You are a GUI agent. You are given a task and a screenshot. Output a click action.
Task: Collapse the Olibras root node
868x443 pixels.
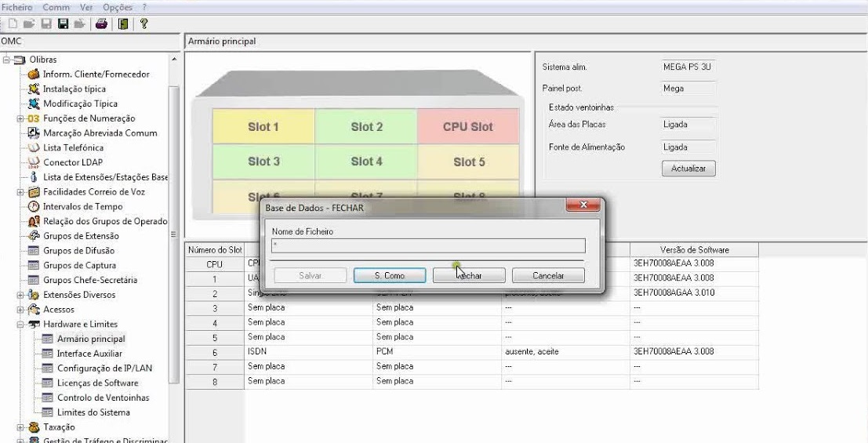coord(6,60)
